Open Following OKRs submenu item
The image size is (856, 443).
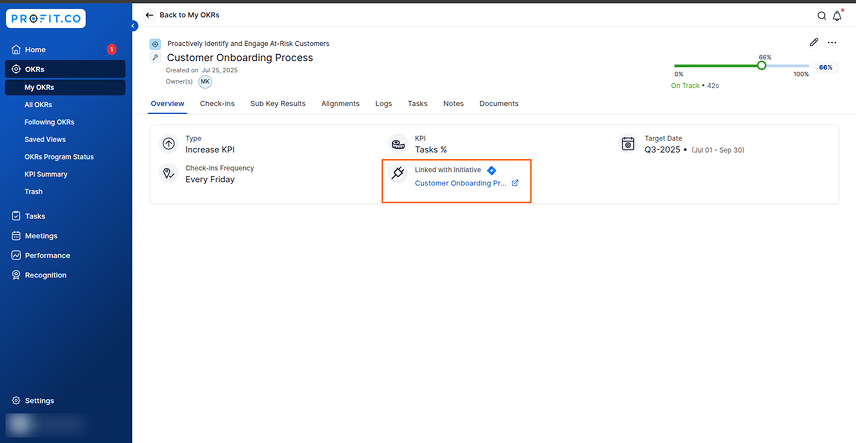(49, 122)
